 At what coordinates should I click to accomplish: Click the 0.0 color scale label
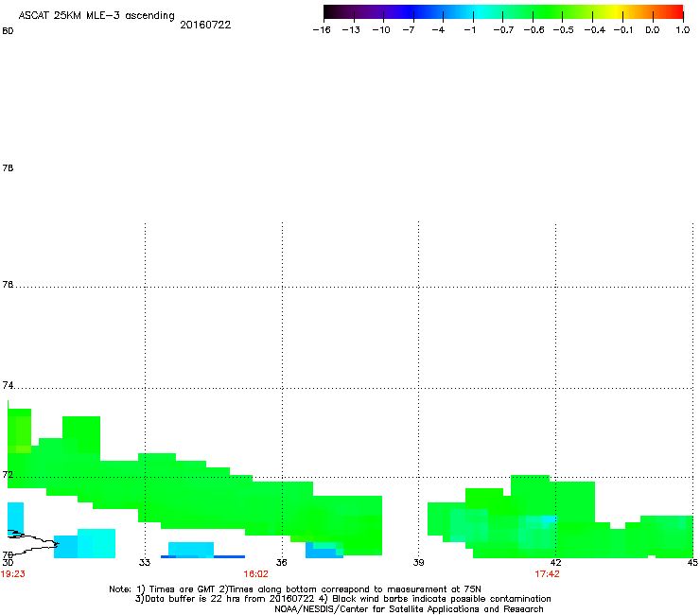click(x=653, y=30)
